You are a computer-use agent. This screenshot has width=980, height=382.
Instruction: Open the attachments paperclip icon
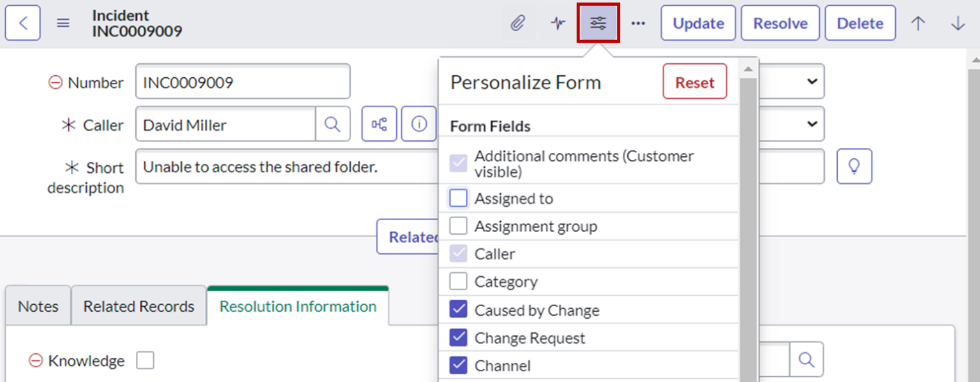519,22
